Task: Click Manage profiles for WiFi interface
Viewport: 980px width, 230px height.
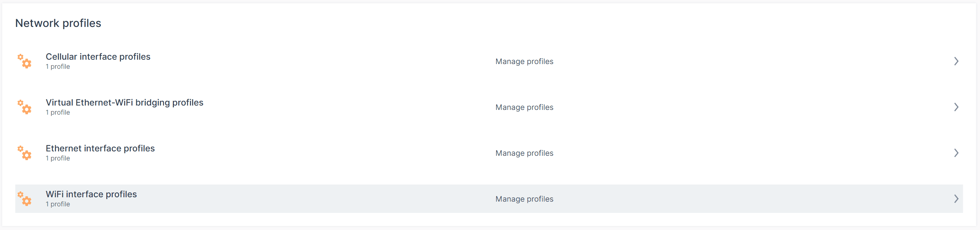Action: pyautogui.click(x=524, y=199)
